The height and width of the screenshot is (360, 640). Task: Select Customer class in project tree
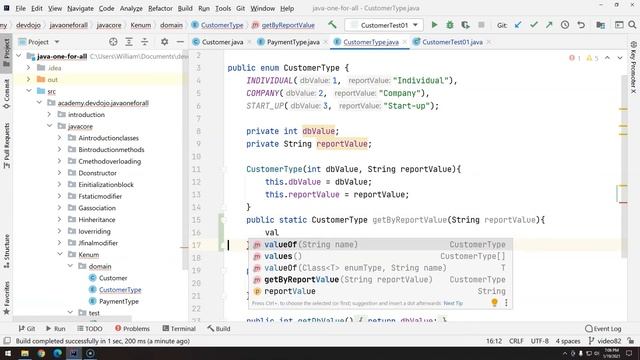[x=113, y=278]
